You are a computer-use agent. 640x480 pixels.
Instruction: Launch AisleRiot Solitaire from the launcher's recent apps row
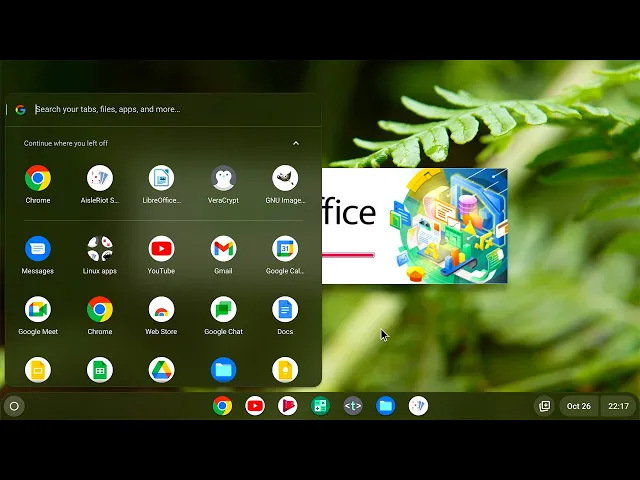[100, 178]
